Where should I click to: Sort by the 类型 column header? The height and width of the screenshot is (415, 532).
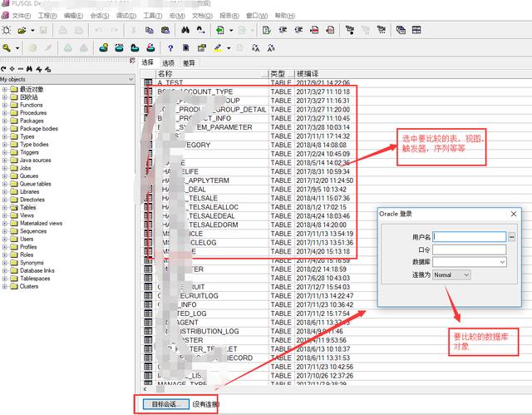[x=282, y=74]
